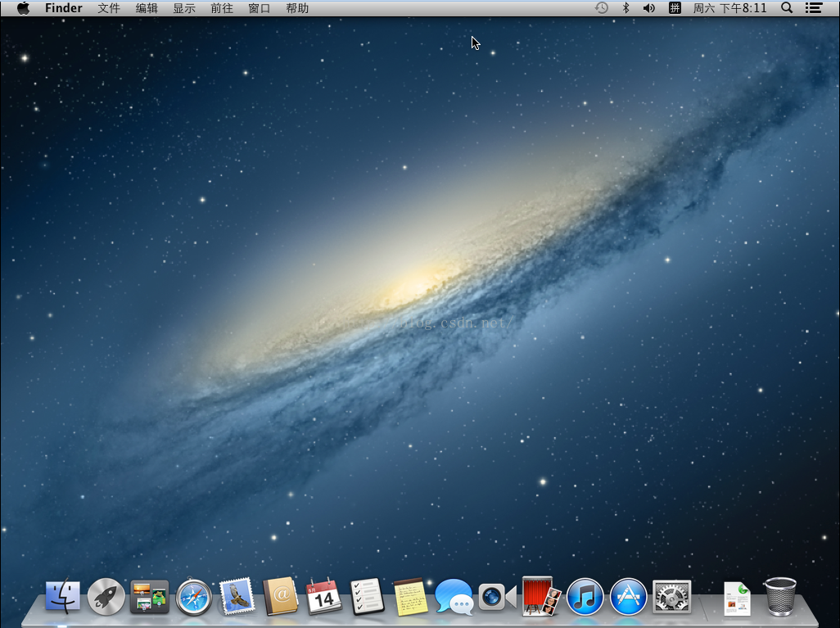
Task: Launch FaceTime from the Dock
Action: (497, 597)
